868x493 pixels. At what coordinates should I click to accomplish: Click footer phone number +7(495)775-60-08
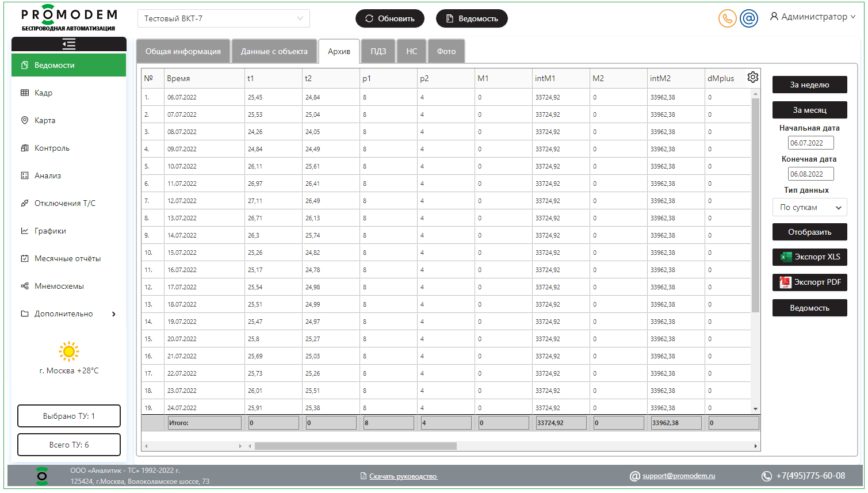tap(810, 476)
